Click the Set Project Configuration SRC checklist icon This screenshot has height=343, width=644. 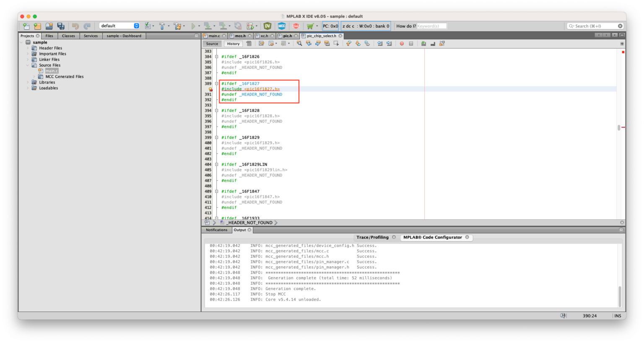click(148, 26)
